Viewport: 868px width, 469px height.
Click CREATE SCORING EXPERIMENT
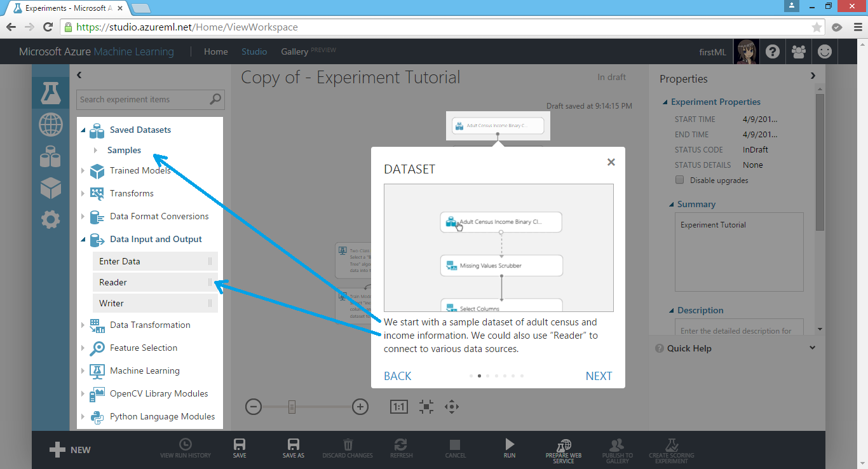671,451
